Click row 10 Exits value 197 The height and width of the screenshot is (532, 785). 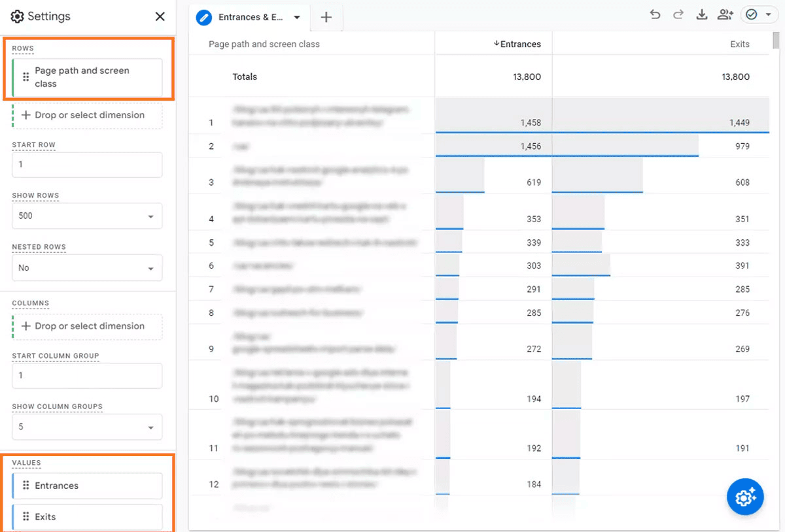[742, 399]
